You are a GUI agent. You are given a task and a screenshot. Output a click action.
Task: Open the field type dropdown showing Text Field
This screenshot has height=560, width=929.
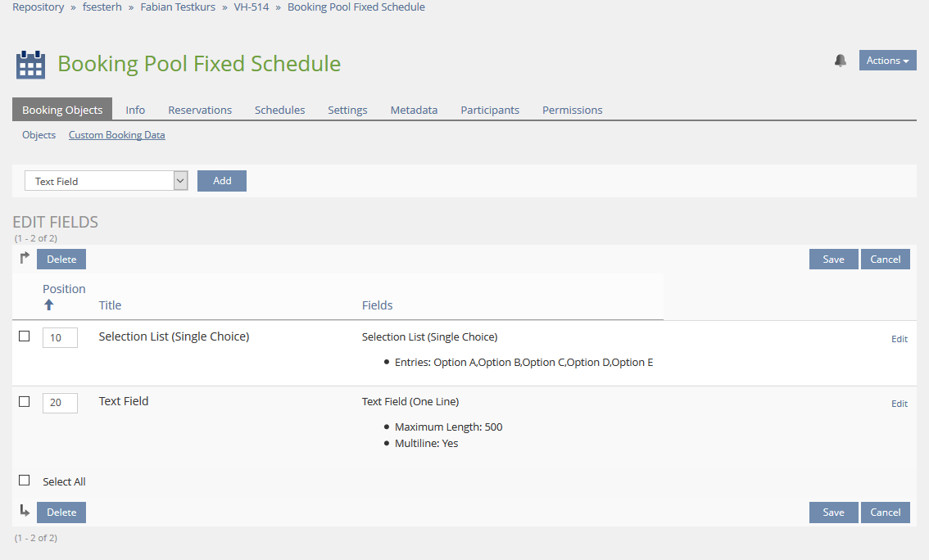click(106, 180)
